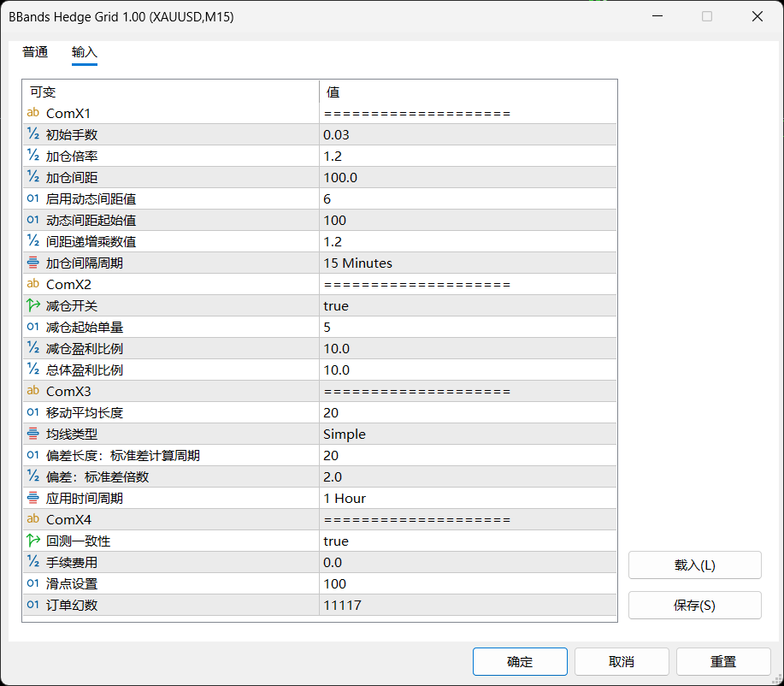Edit the 订单幻数 value 11117
The image size is (784, 686).
click(468, 605)
